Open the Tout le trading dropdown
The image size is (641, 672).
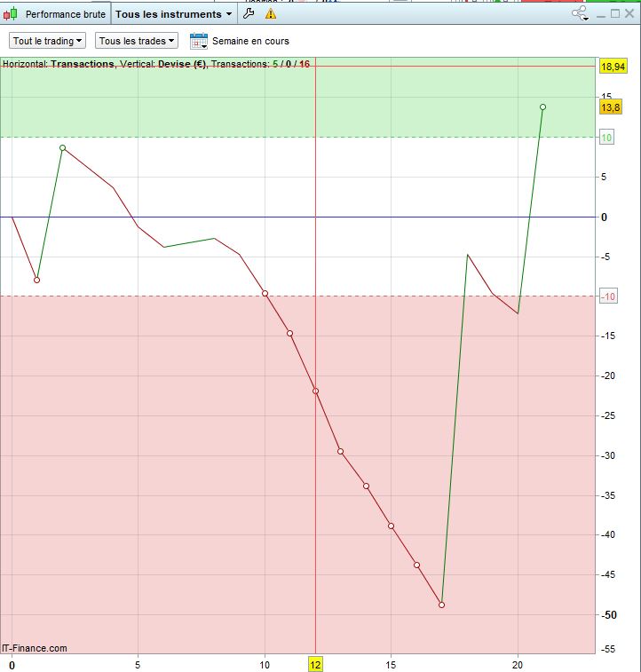(47, 41)
